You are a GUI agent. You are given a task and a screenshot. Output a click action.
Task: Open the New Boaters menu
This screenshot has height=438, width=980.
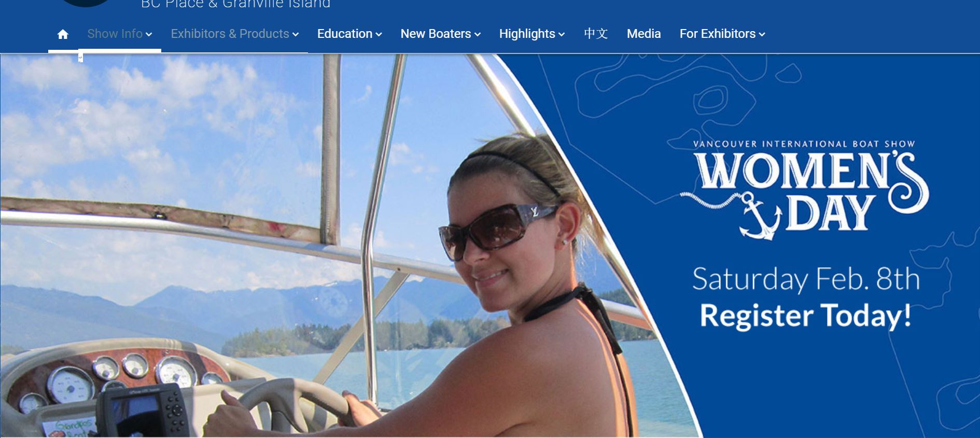pos(441,34)
